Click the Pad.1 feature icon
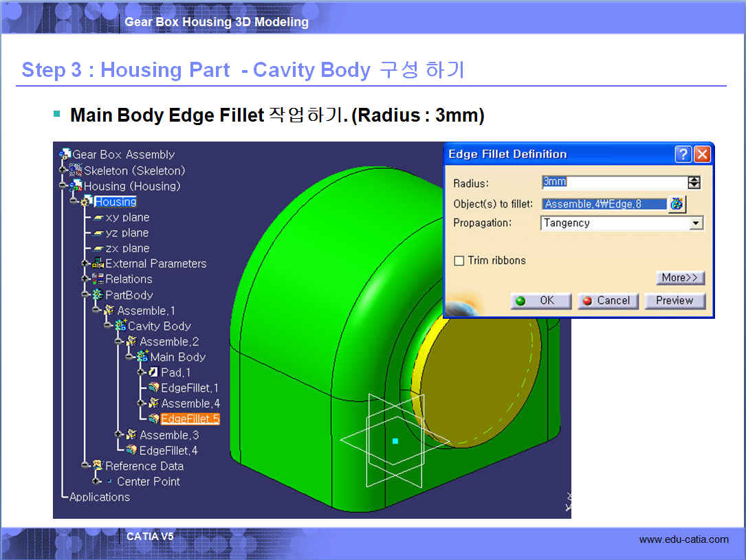Viewport: 746px width, 560px height. pyautogui.click(x=153, y=372)
